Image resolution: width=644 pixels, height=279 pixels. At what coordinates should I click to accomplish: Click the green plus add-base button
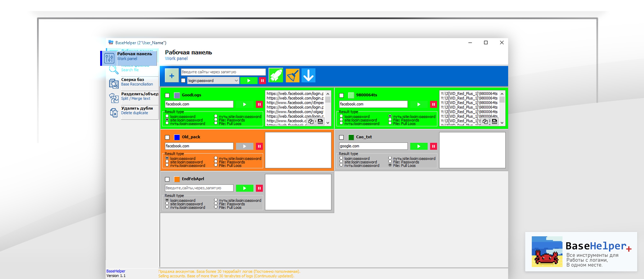[172, 76]
